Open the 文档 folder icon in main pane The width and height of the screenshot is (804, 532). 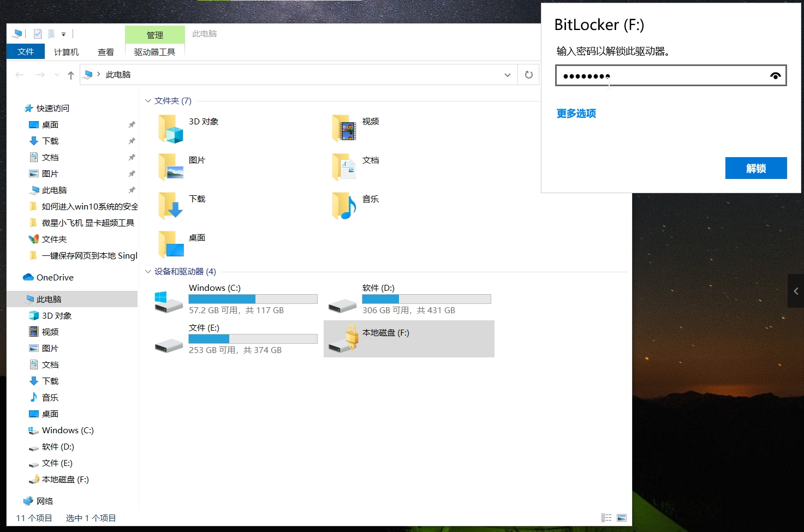(344, 168)
